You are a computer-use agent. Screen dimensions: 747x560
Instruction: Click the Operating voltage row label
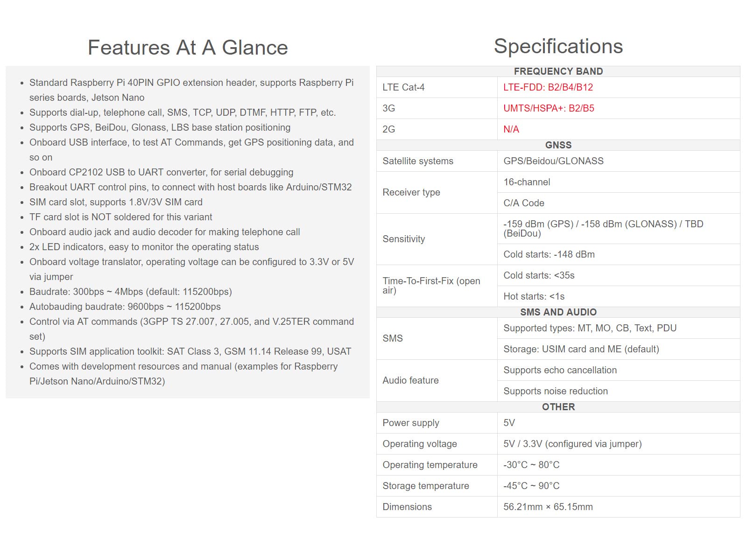[420, 444]
